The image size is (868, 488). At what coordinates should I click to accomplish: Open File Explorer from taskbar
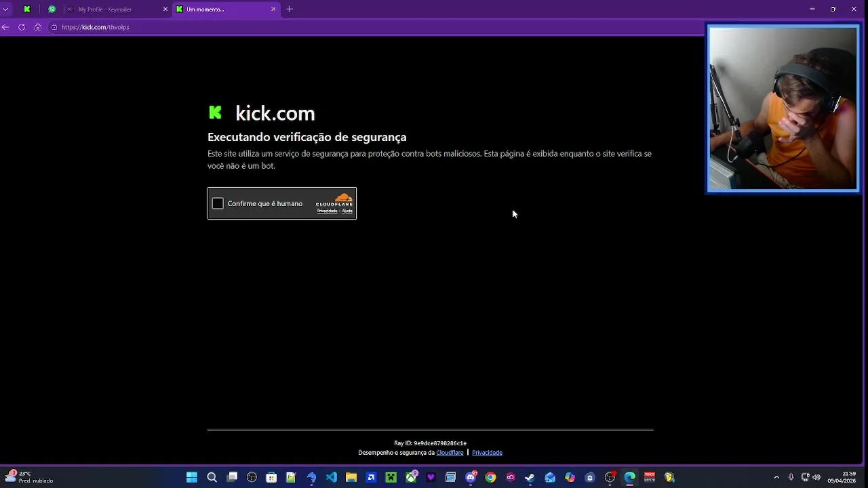pyautogui.click(x=351, y=477)
